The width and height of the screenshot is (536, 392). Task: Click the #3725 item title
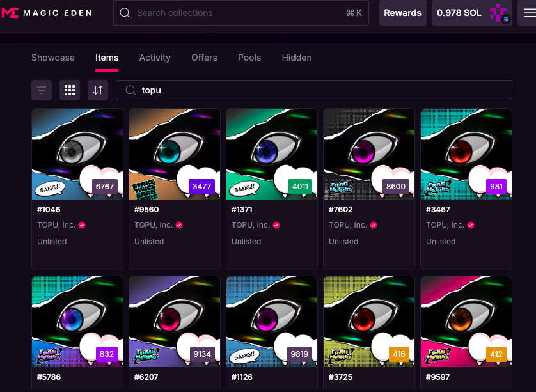tap(340, 377)
